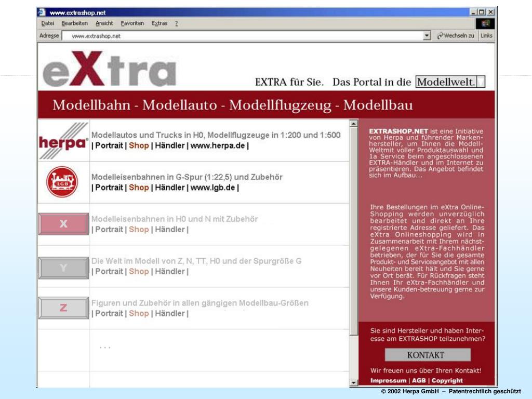Open the Copyright link
The image size is (532, 399).
[447, 381]
